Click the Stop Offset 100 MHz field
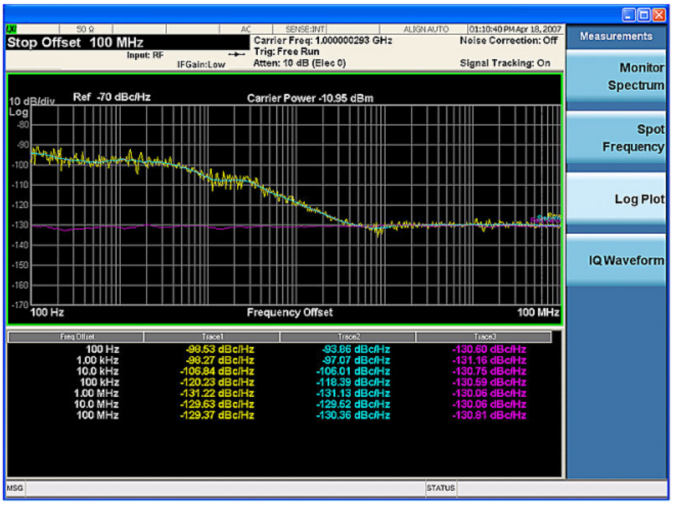The image size is (675, 505). [x=76, y=44]
